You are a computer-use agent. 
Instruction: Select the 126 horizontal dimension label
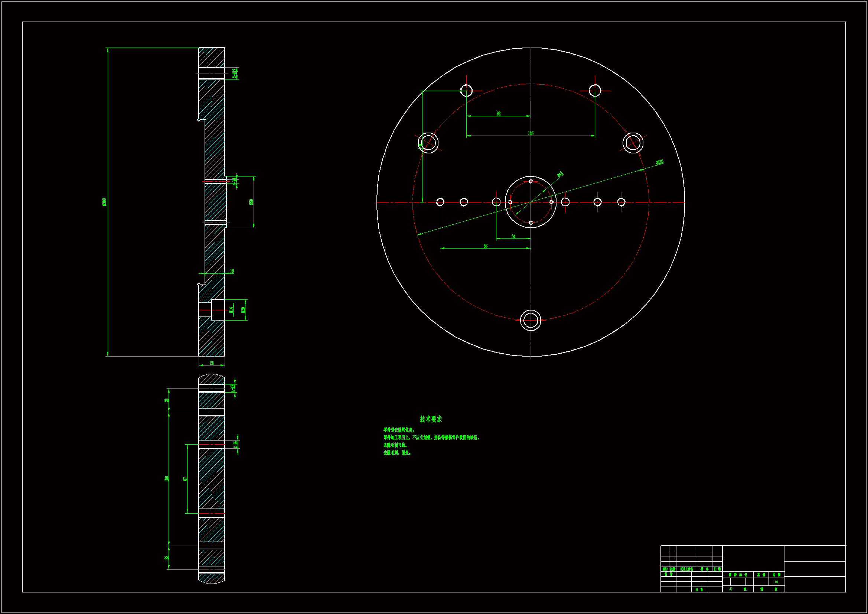[x=531, y=134]
